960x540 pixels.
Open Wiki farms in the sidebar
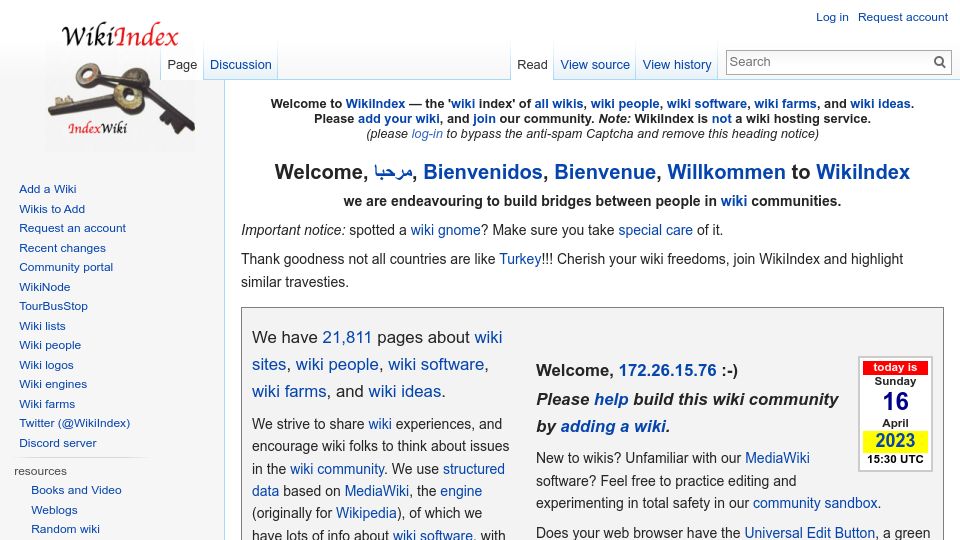point(47,404)
